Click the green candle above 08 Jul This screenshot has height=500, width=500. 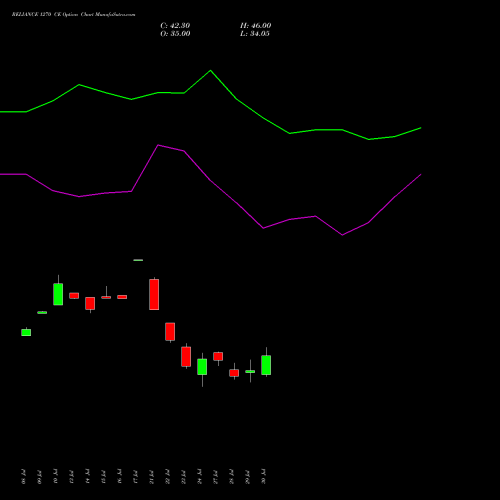tap(26, 332)
